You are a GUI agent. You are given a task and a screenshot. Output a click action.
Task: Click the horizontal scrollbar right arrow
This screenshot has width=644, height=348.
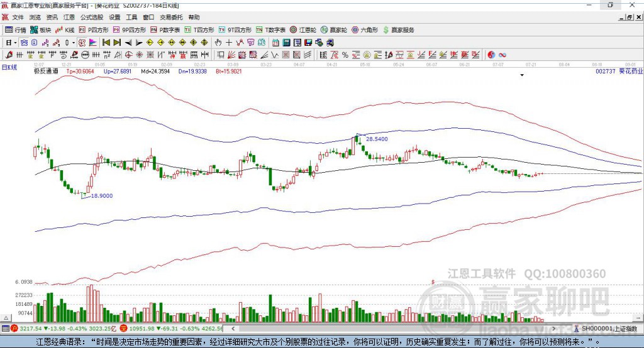(x=553, y=329)
